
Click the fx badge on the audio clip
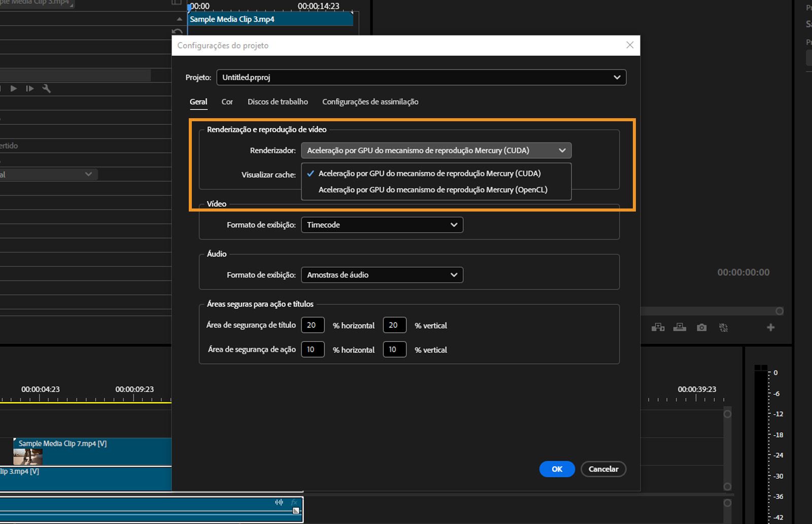pos(293,502)
